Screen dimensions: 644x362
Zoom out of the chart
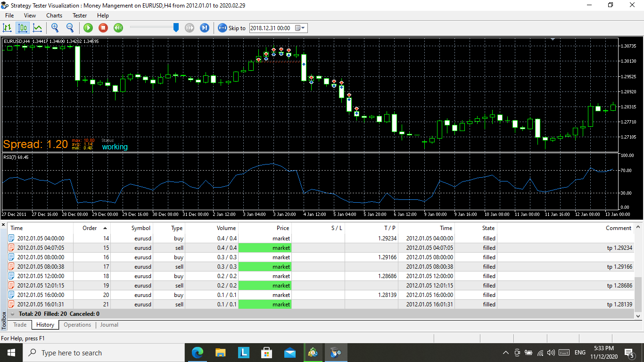70,28
